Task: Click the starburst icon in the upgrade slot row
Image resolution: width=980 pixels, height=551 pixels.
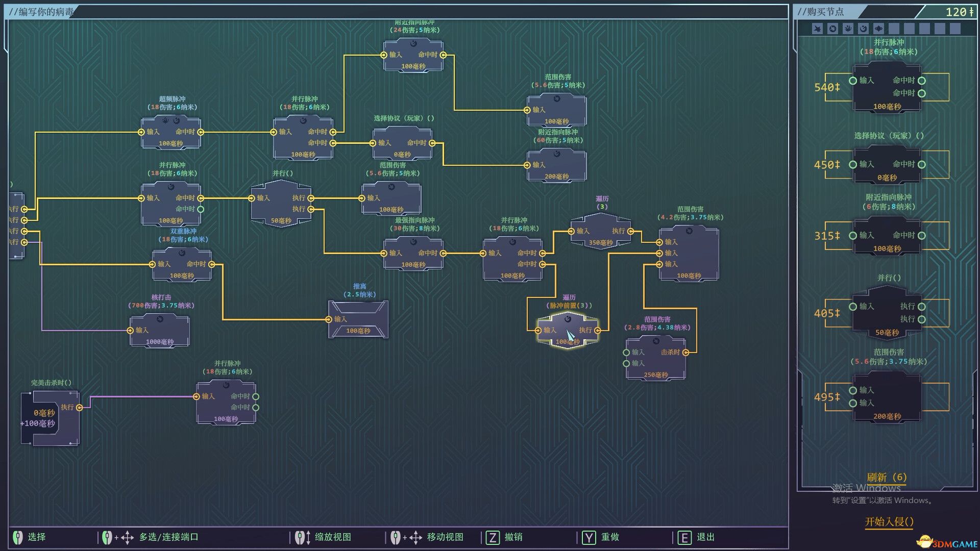Action: (817, 29)
